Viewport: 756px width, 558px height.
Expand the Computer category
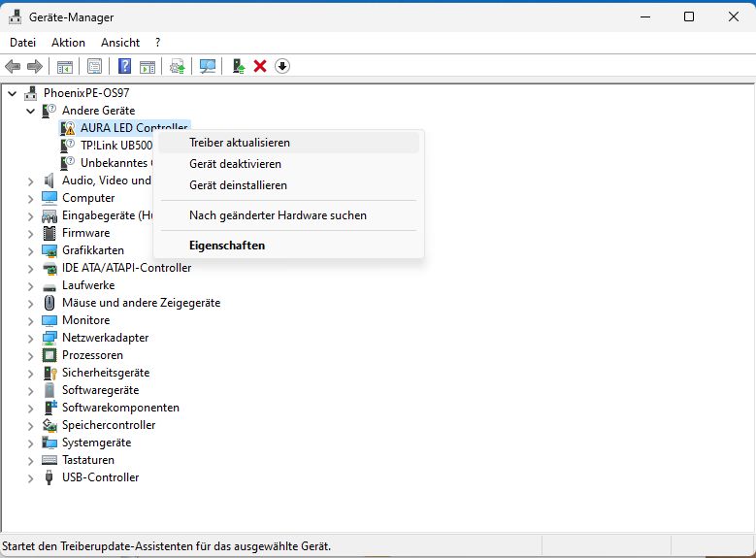[30, 199]
